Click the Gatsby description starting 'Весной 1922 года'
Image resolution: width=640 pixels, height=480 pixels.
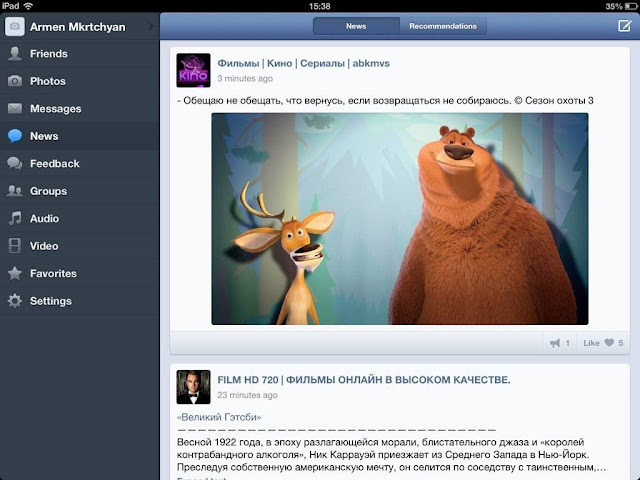391,455
